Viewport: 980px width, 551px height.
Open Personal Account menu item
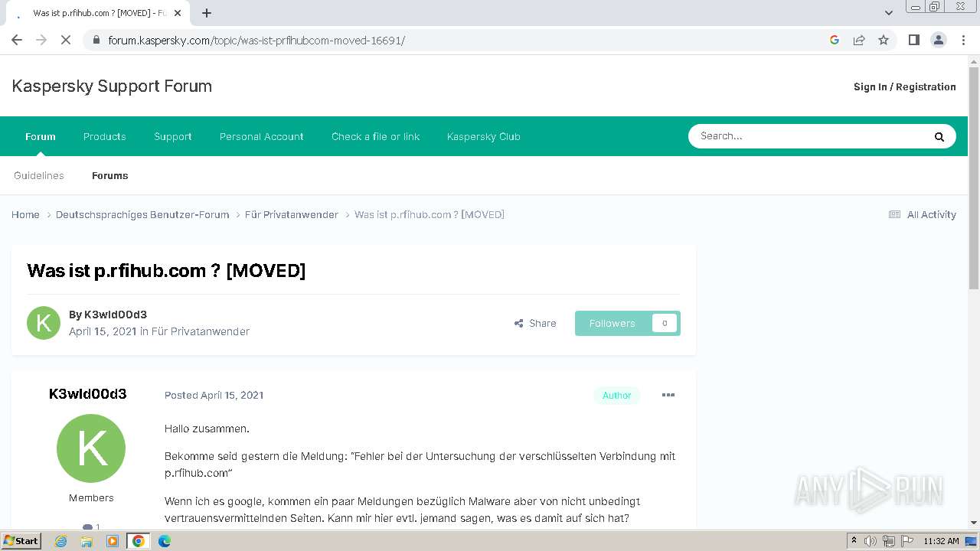(262, 136)
